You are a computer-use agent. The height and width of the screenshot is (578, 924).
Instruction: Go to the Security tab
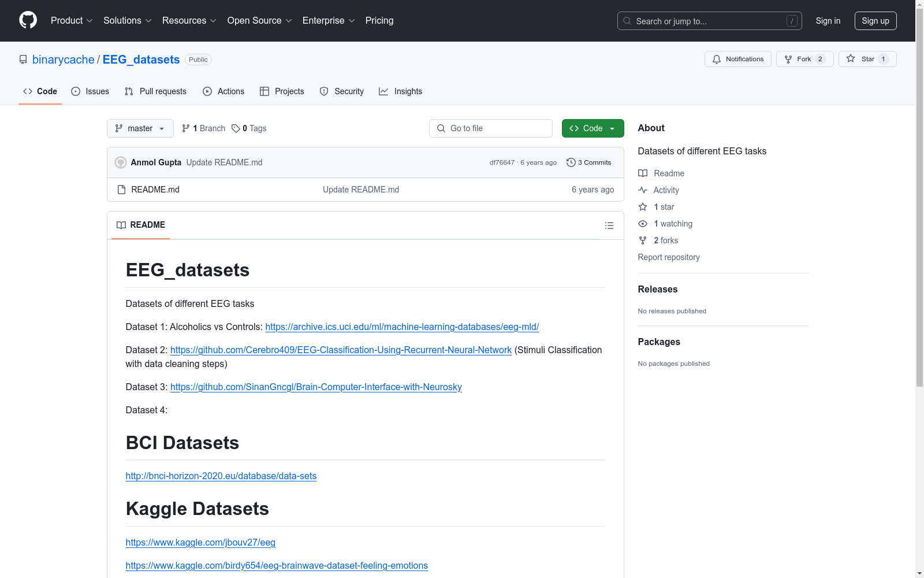(342, 91)
